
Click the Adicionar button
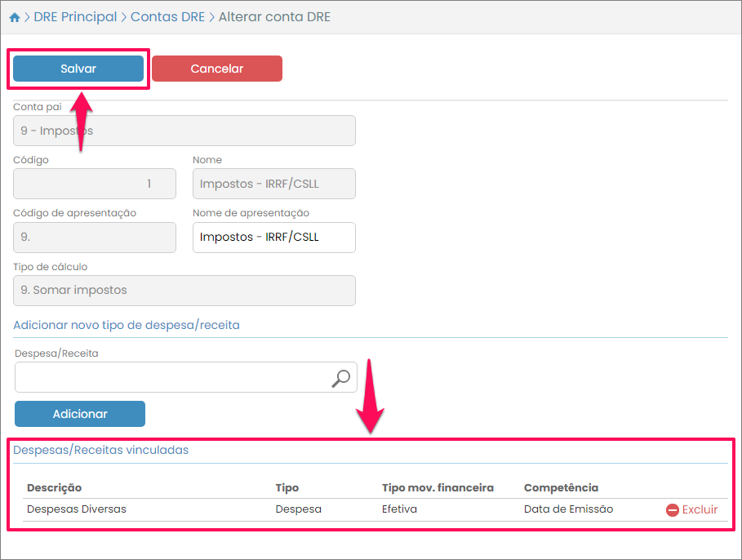coord(80,414)
